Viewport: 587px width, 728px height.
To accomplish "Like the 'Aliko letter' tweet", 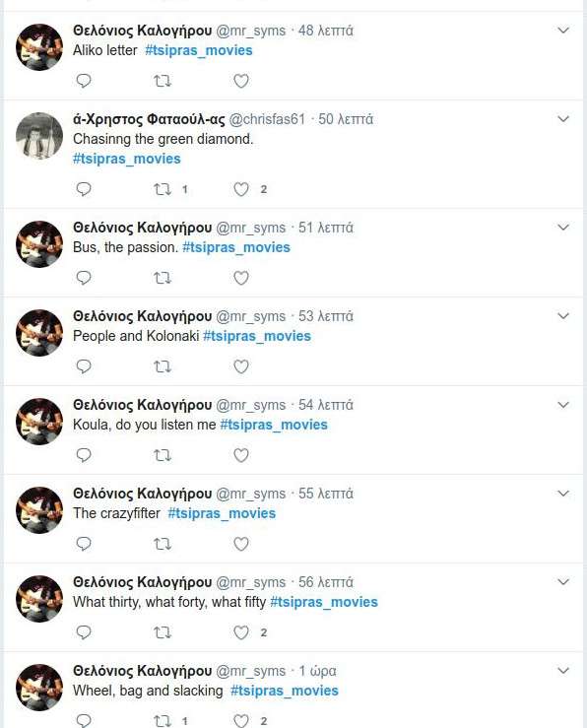I will pyautogui.click(x=241, y=81).
